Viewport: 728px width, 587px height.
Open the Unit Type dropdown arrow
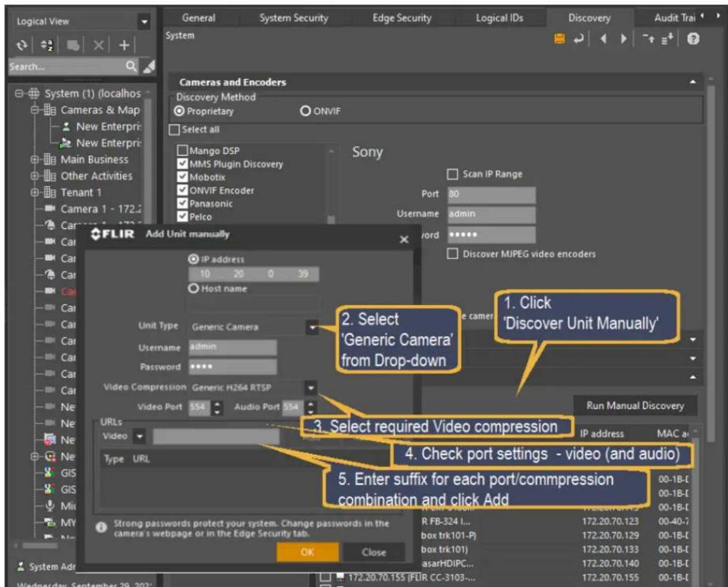click(312, 327)
